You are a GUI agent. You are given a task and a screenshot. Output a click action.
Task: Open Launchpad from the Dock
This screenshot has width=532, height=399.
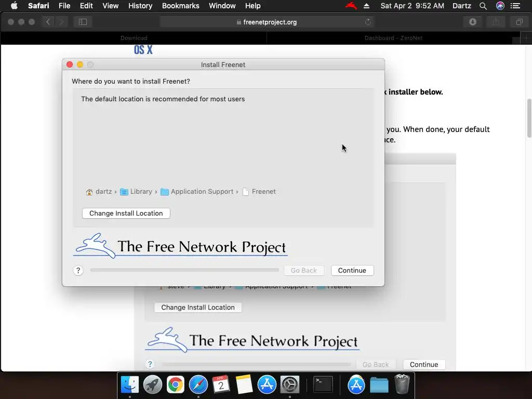pyautogui.click(x=153, y=385)
